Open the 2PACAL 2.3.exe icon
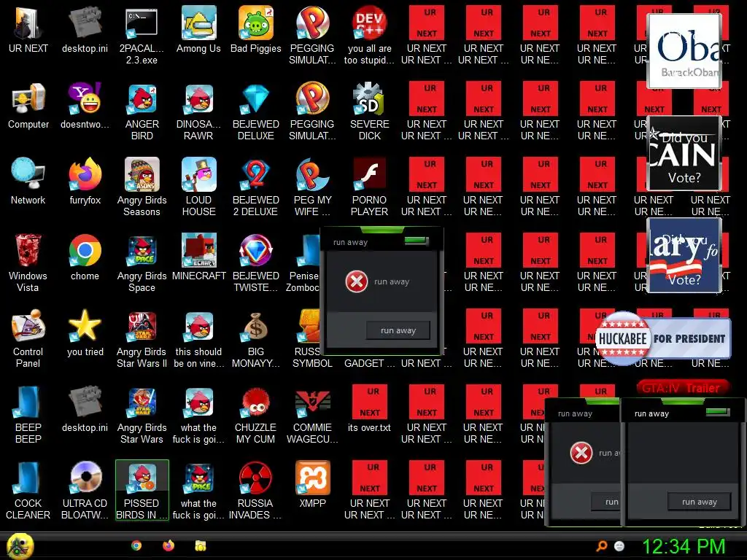 142,35
